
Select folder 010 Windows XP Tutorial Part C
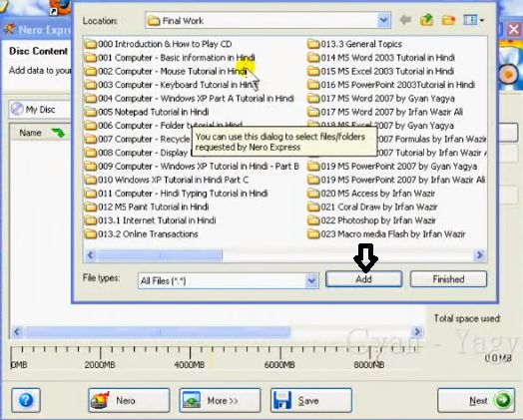tap(167, 180)
